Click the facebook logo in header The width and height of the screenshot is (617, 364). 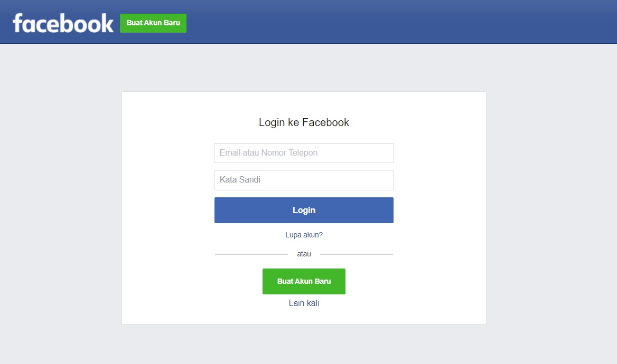click(63, 23)
